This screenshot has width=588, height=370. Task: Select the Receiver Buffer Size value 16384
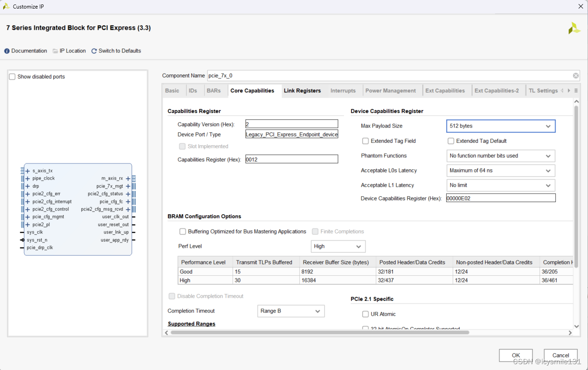(x=338, y=280)
